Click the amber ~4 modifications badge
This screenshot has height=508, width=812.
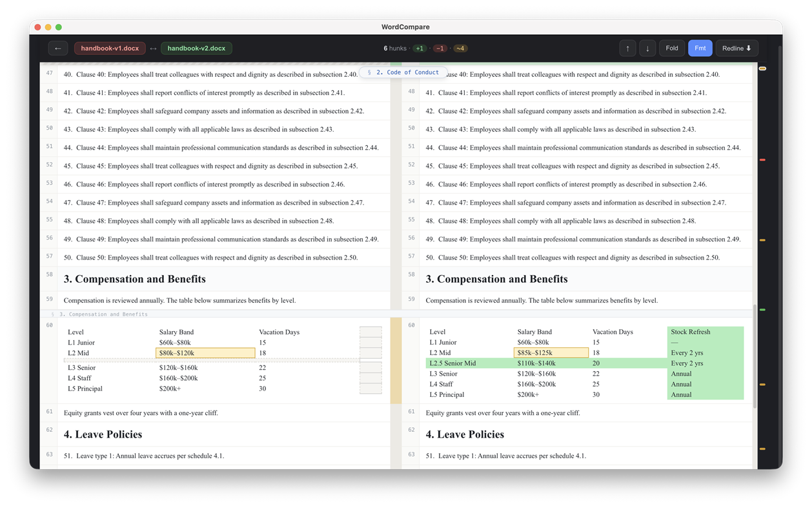(460, 48)
